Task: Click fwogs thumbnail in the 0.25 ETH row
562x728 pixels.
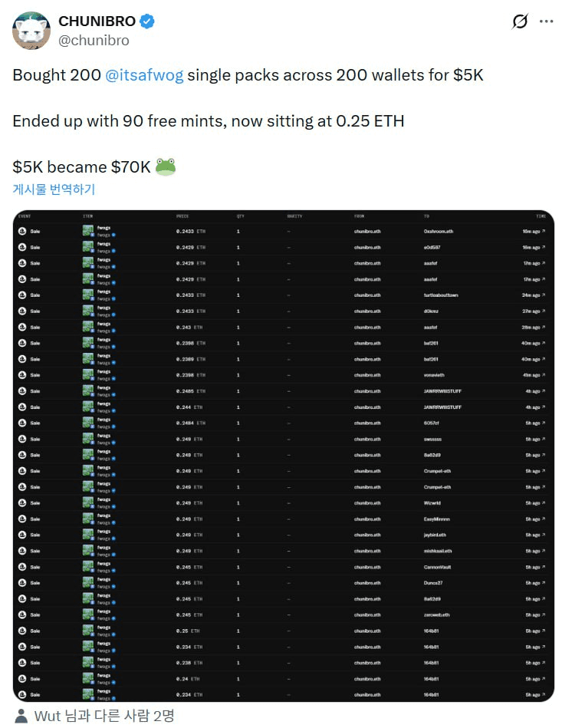Action: 87,631
